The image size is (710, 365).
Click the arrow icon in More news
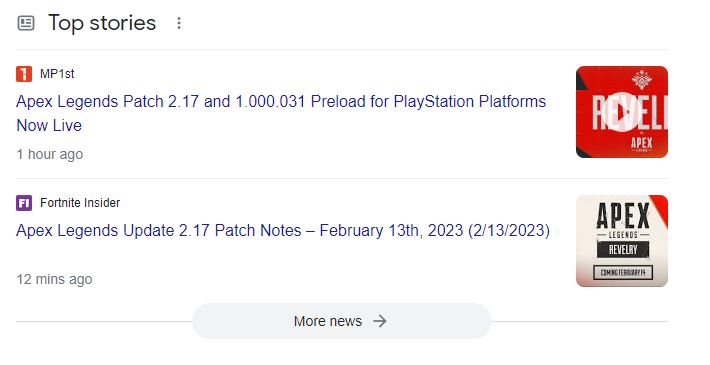(x=380, y=321)
